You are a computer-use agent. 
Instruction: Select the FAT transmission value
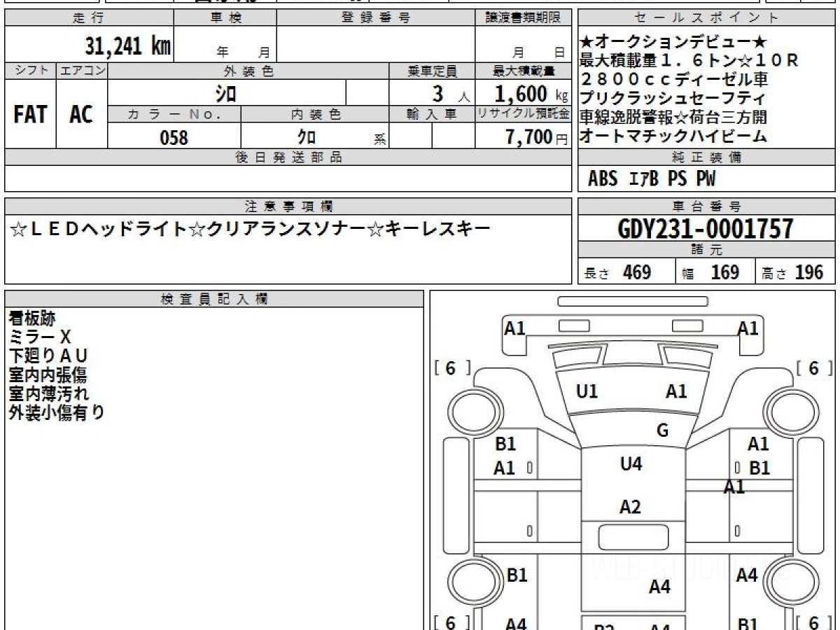[30, 115]
